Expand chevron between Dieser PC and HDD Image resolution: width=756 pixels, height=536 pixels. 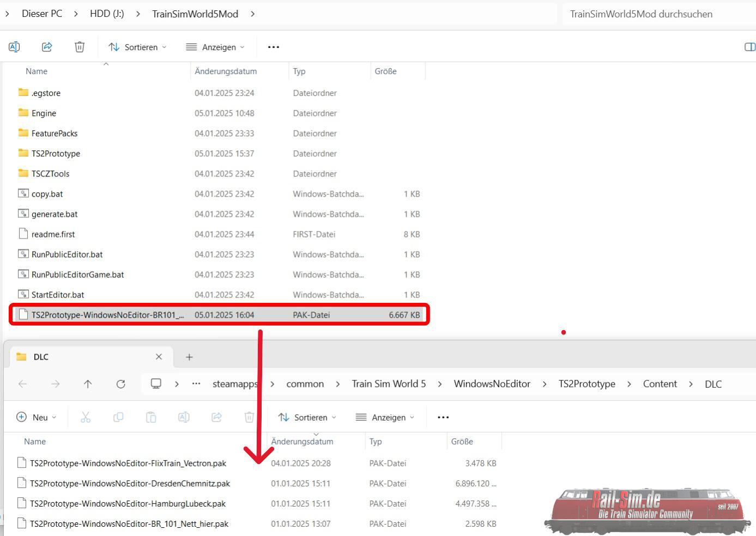[x=76, y=14]
